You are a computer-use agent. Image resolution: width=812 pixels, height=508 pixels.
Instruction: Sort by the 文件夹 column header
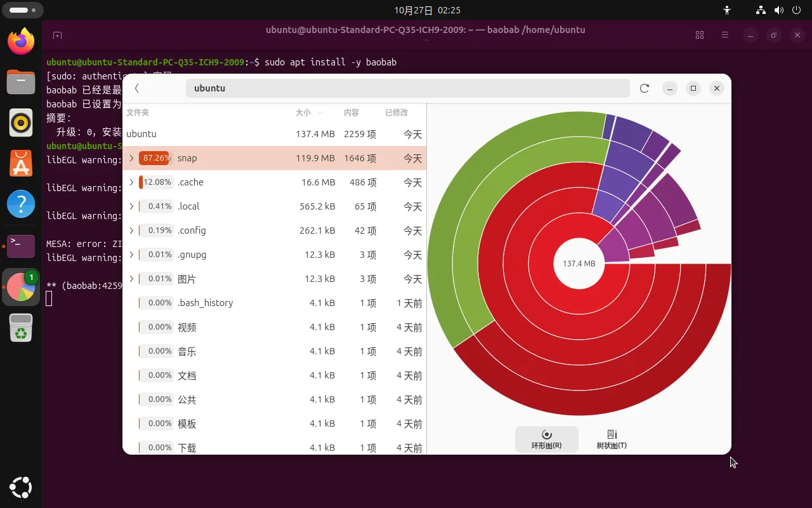pos(138,112)
